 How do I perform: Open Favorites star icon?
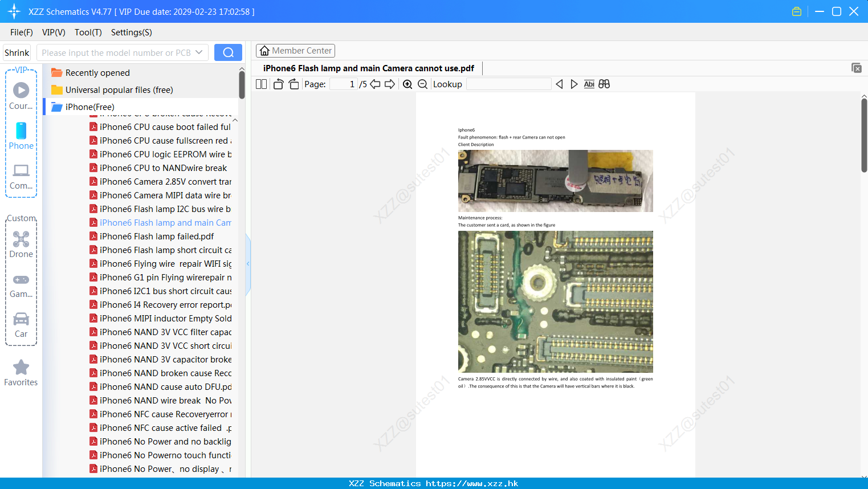21,373
